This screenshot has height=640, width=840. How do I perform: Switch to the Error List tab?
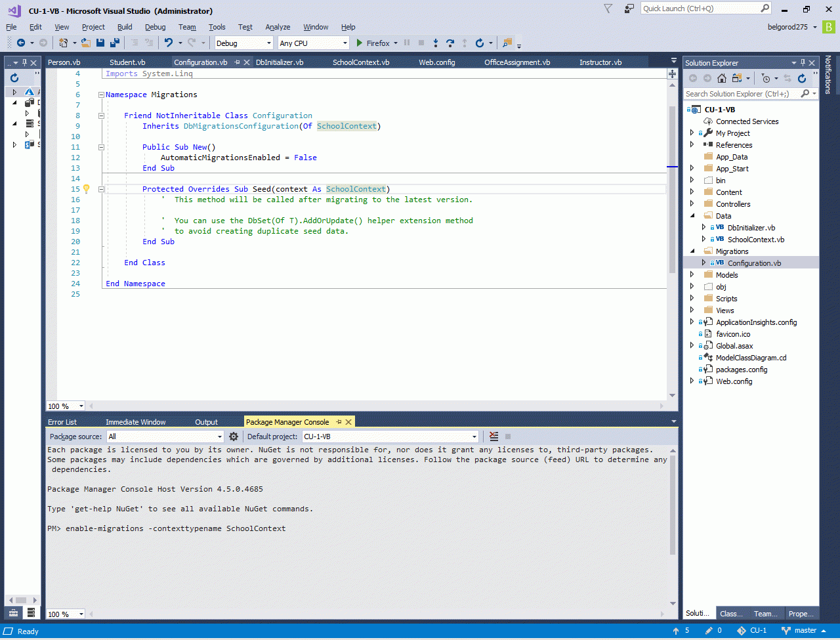click(62, 422)
